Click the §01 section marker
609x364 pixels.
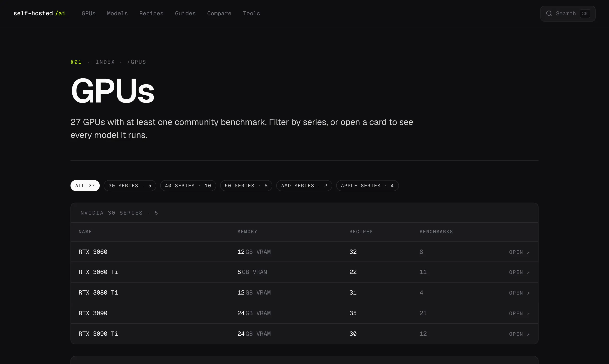point(76,62)
